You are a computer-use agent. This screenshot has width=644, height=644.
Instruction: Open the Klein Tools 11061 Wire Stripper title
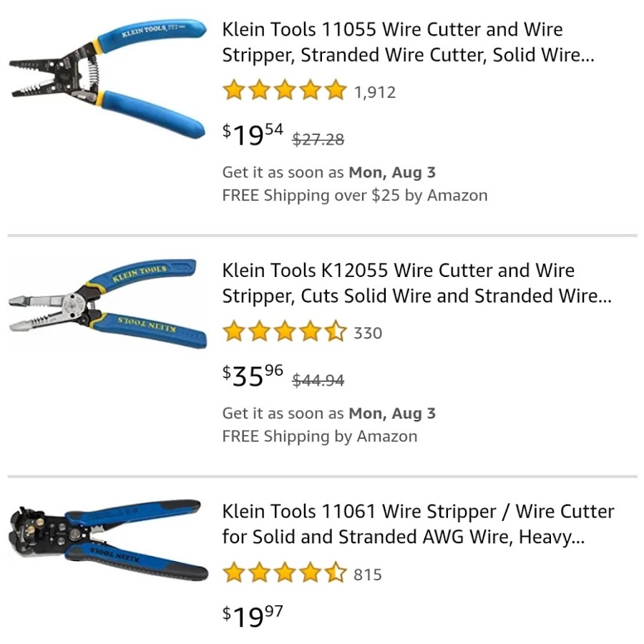pyautogui.click(x=418, y=524)
